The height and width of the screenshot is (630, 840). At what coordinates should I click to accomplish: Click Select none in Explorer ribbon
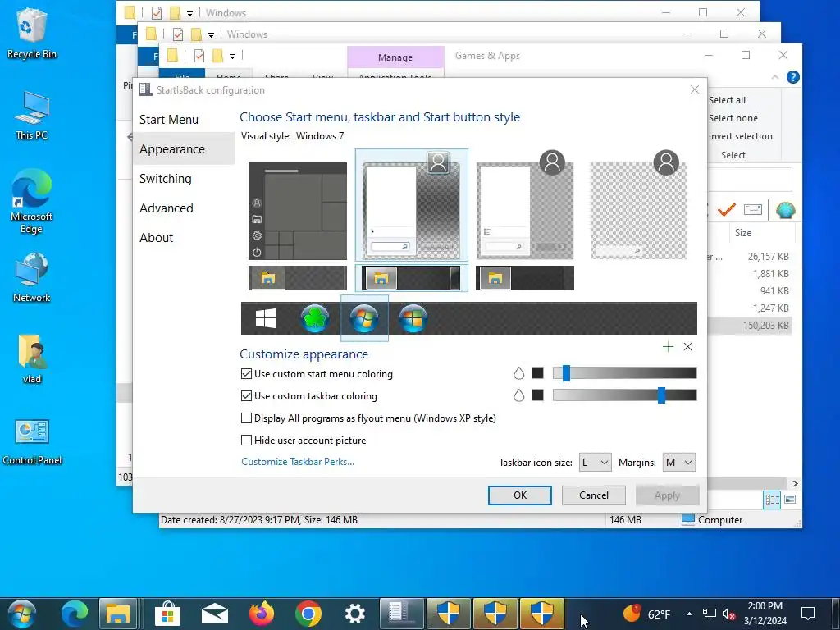tap(733, 118)
